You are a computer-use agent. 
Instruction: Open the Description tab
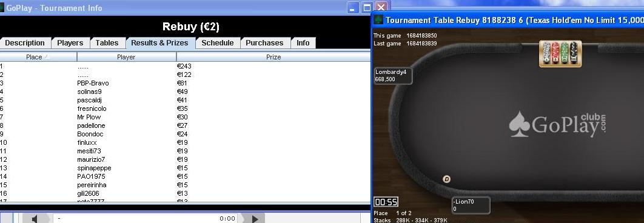click(x=25, y=43)
